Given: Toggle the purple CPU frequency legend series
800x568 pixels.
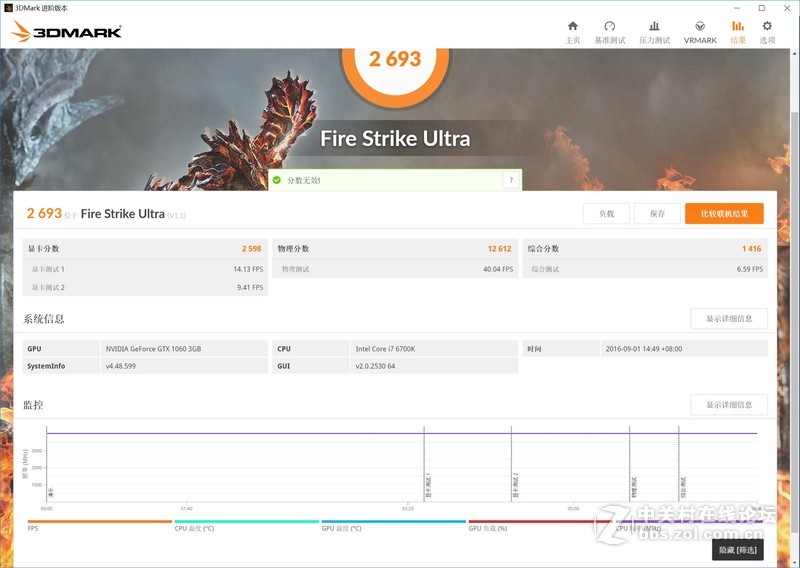Looking at the screenshot, I should 689,525.
